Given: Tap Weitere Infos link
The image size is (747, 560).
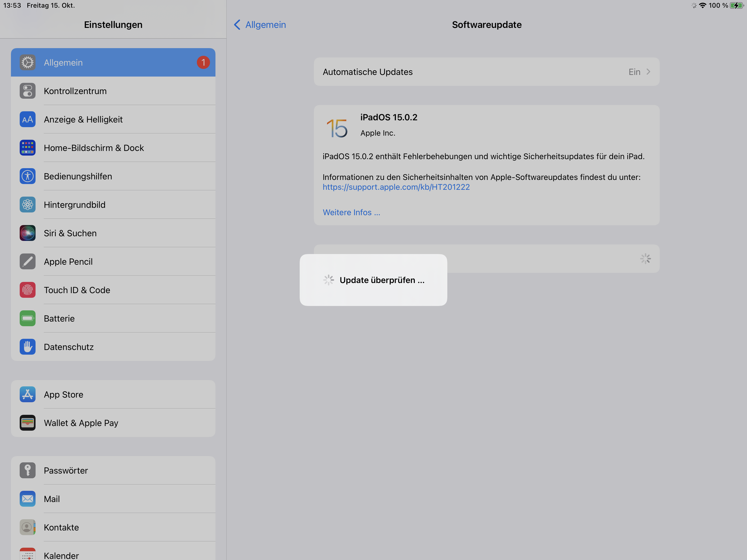Looking at the screenshot, I should pyautogui.click(x=351, y=212).
